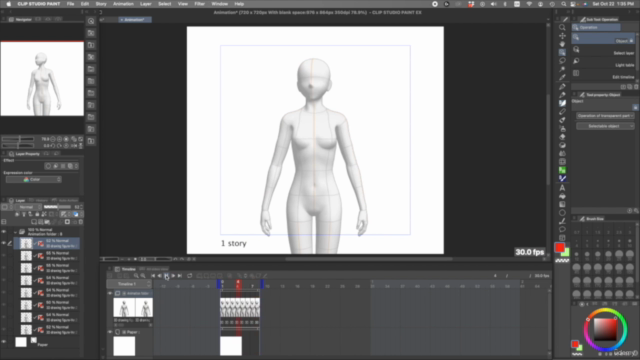Click the red main color swatch

(x=560, y=247)
